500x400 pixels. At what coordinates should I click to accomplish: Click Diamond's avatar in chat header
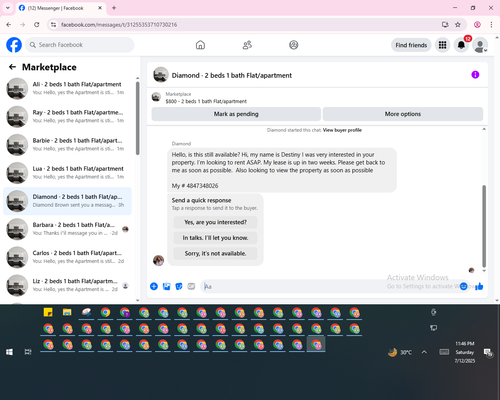[161, 75]
